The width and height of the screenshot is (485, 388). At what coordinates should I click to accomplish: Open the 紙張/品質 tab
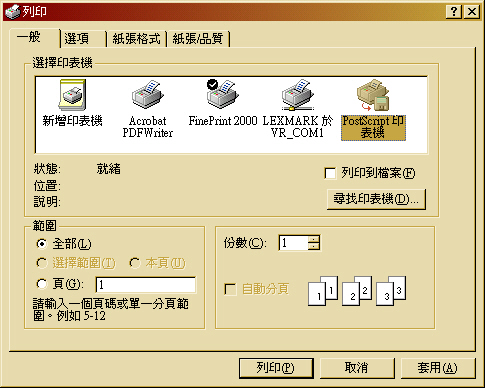click(x=198, y=39)
